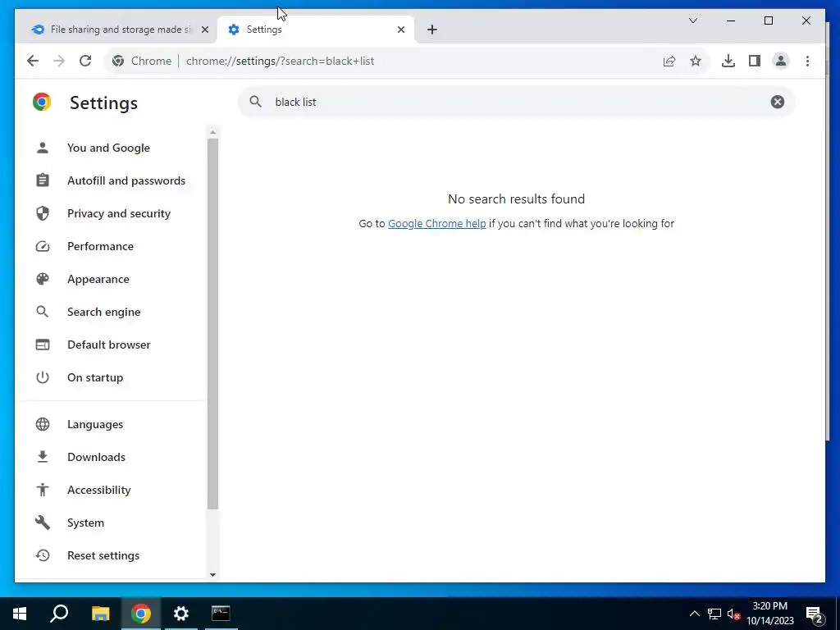This screenshot has height=630, width=840.
Task: Maximize the Chrome window
Action: pyautogui.click(x=768, y=21)
